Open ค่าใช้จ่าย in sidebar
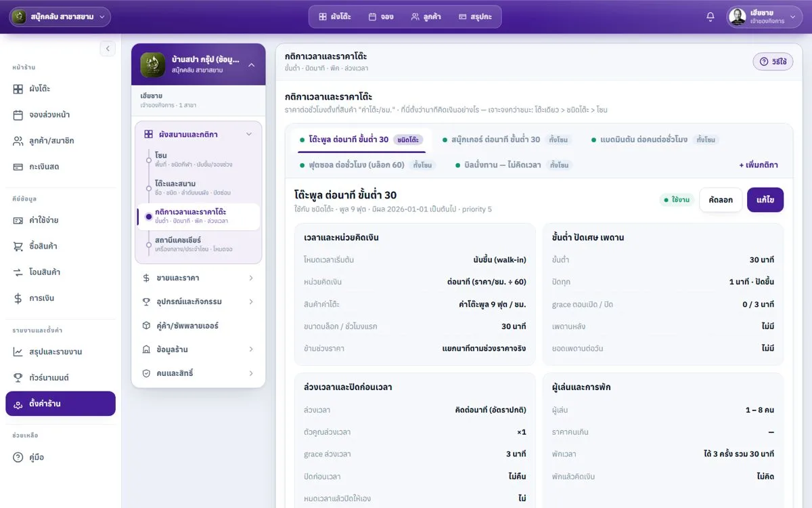 [60, 220]
